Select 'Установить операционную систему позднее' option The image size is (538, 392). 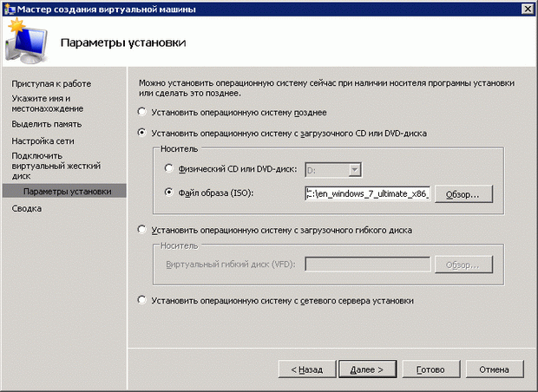[x=142, y=112]
